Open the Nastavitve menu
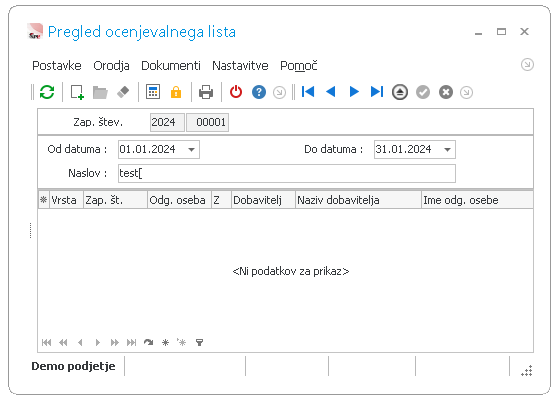 (240, 65)
